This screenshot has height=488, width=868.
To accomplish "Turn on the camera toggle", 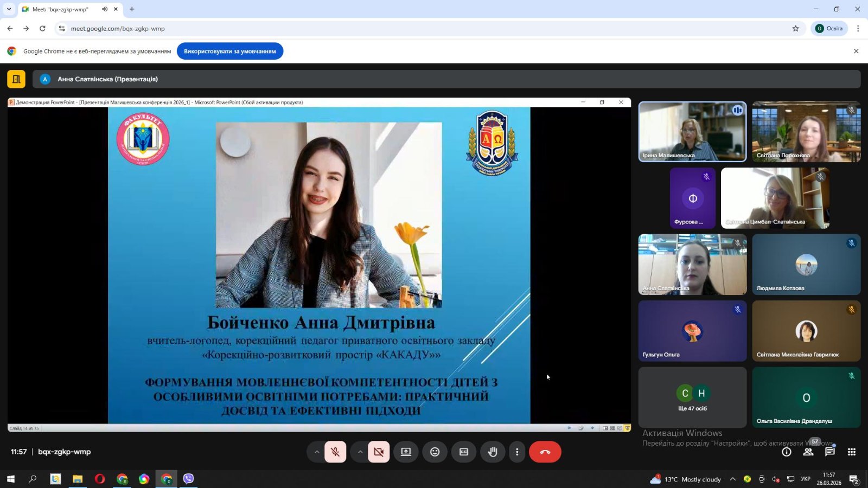I will [379, 452].
